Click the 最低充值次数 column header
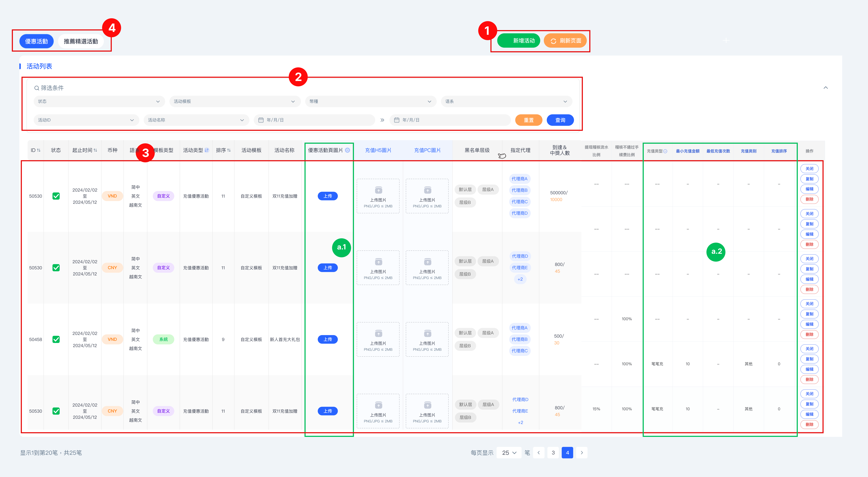 718,151
